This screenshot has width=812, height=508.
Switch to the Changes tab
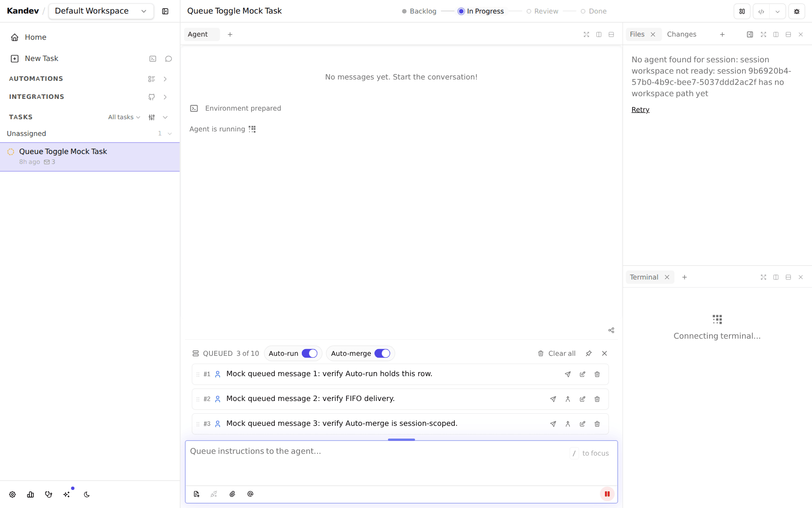tap(682, 34)
